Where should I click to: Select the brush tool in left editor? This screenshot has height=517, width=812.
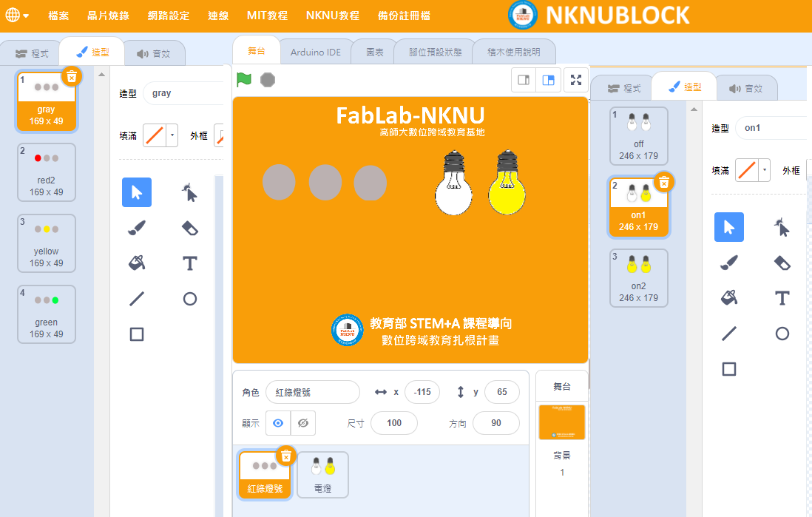click(x=137, y=228)
